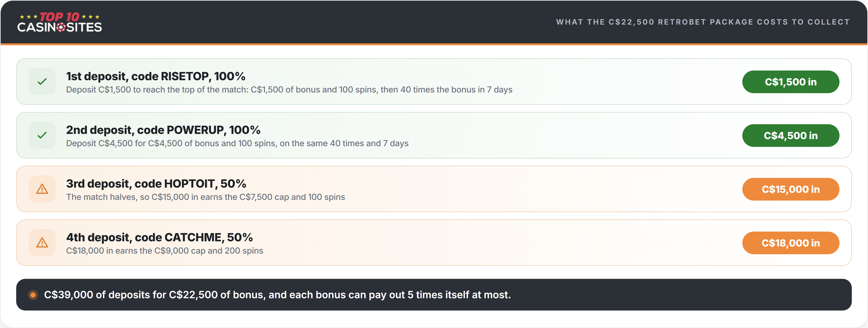Click the green checkmark on 2nd deposit row
868x328 pixels.
(42, 135)
